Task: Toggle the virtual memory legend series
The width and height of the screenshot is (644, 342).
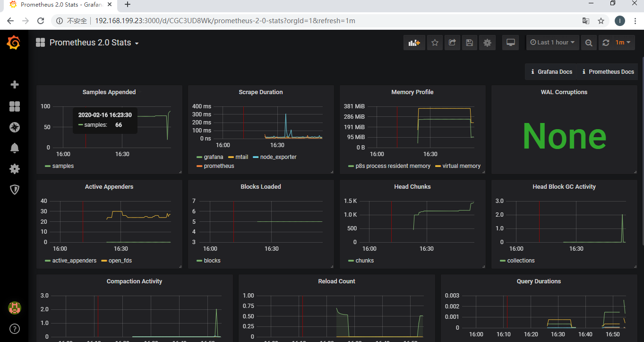Action: pyautogui.click(x=462, y=166)
